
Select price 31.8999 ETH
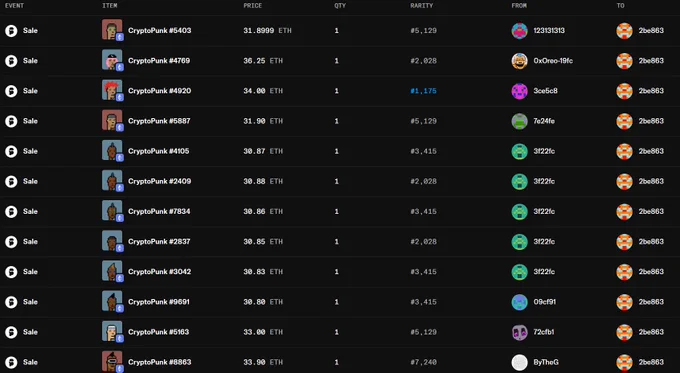click(267, 30)
